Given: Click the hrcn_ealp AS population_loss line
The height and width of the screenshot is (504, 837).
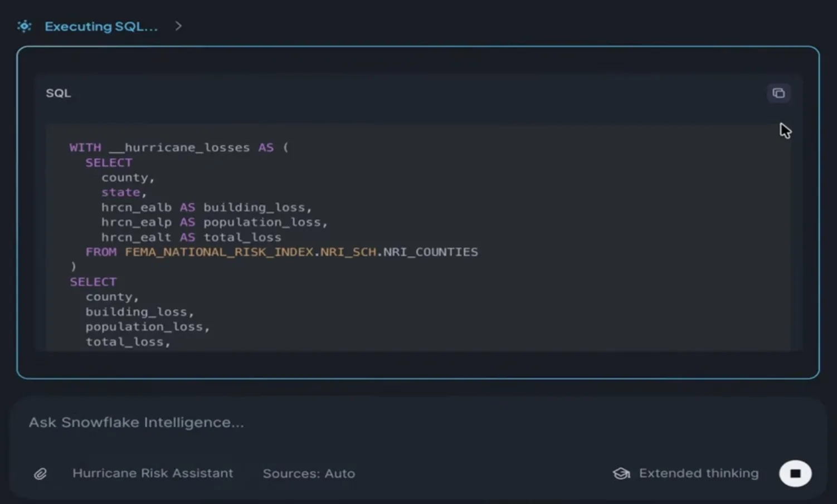Looking at the screenshot, I should pos(215,222).
